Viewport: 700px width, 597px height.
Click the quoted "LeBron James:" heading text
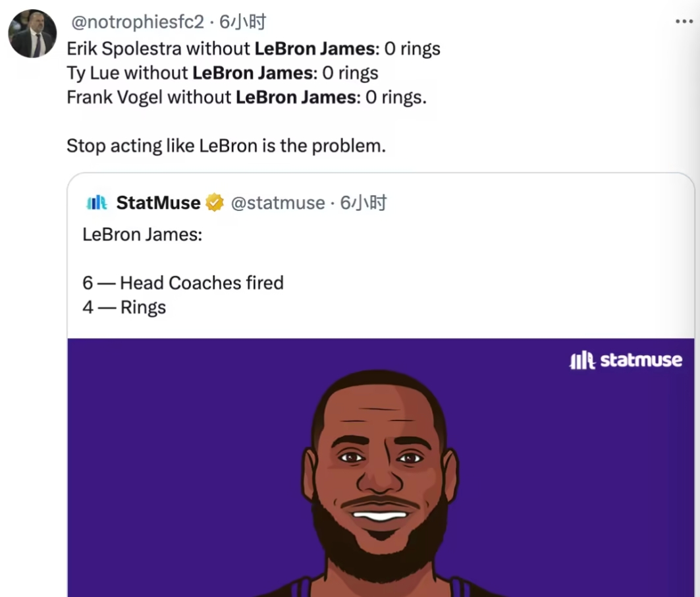(142, 234)
